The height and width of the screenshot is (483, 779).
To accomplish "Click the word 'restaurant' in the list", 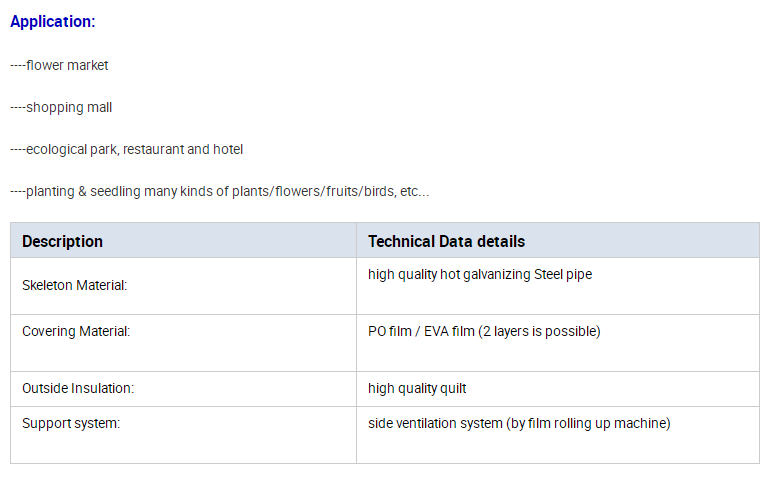I will click(x=153, y=149).
